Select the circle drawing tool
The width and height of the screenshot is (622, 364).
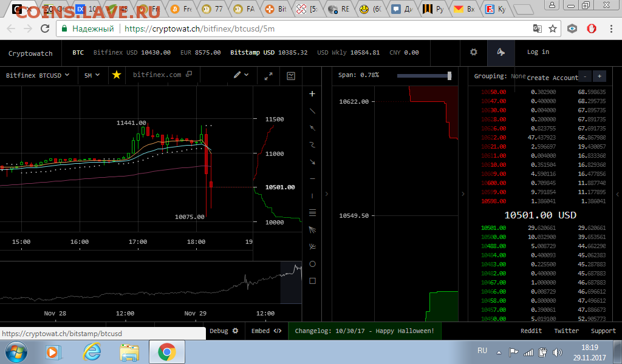[x=312, y=264]
